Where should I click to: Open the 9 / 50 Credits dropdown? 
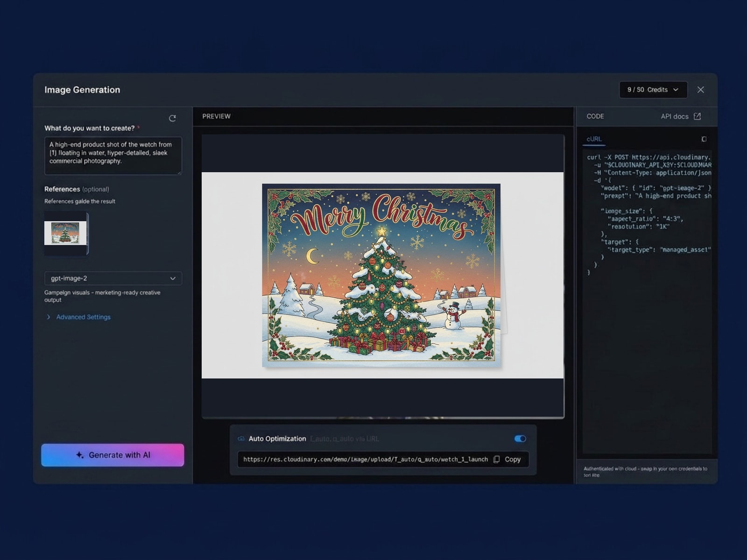[x=653, y=90]
